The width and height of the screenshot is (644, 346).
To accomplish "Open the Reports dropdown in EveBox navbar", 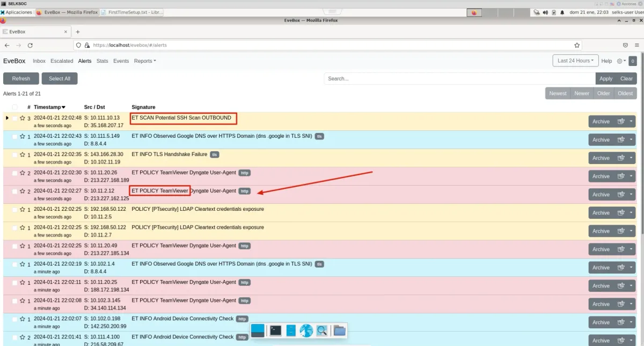I will tap(145, 61).
